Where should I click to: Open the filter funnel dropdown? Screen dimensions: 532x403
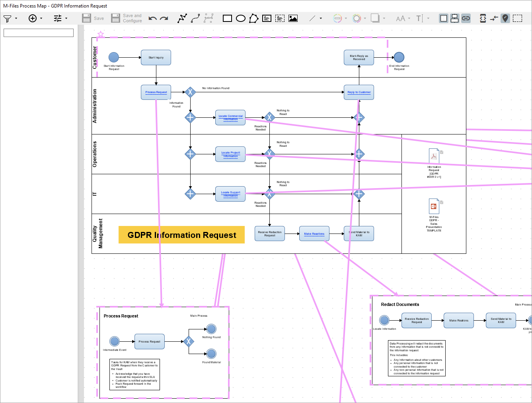[x=10, y=18]
